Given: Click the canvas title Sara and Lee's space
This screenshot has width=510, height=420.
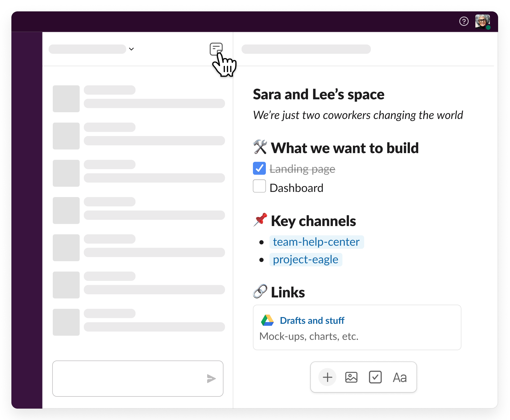Looking at the screenshot, I should click(318, 94).
